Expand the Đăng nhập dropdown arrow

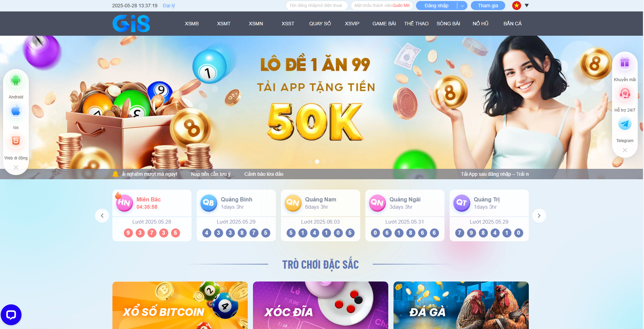462,6
